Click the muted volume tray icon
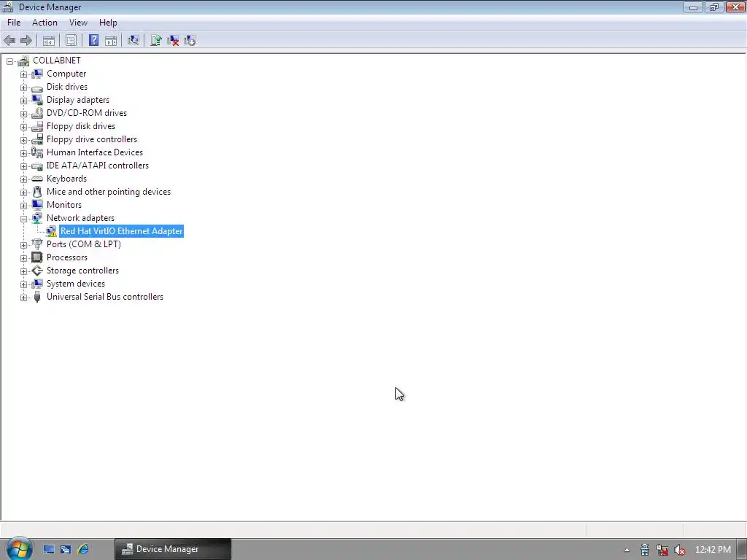 (680, 550)
